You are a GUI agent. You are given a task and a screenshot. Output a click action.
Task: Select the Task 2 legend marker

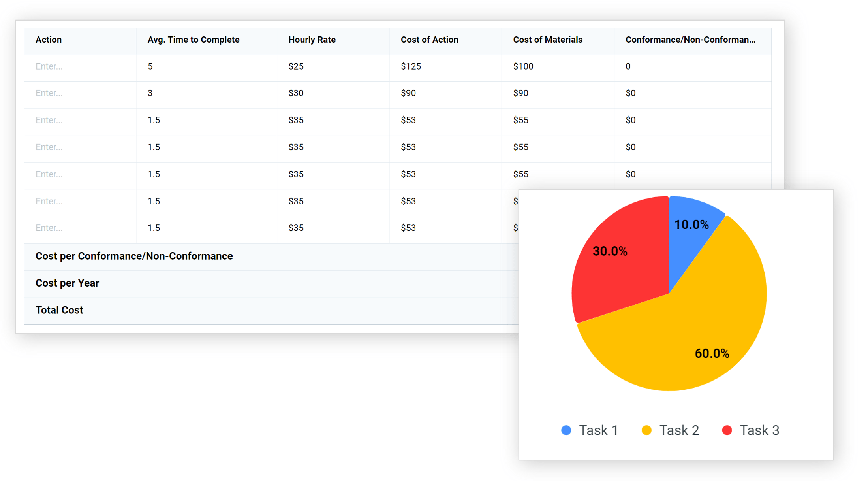pos(647,430)
